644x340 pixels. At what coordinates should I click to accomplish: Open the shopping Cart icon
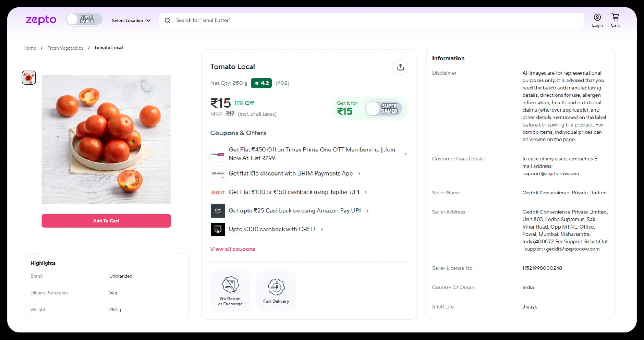click(615, 17)
